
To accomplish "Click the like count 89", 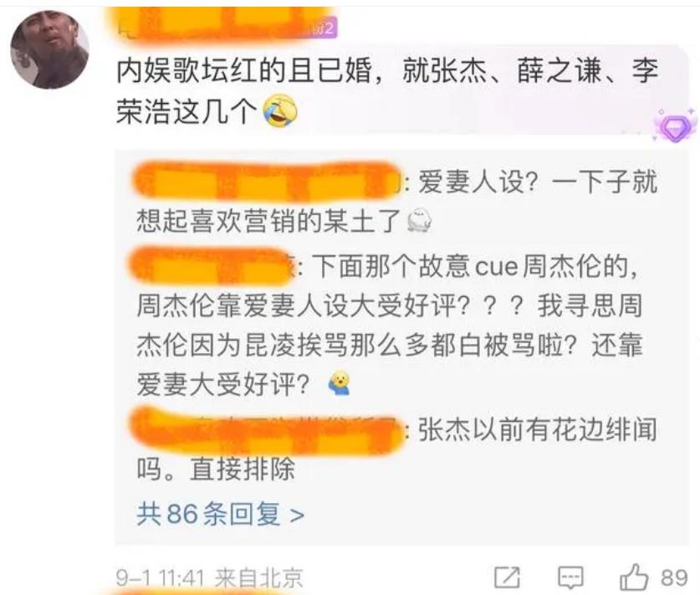I will 674,577.
